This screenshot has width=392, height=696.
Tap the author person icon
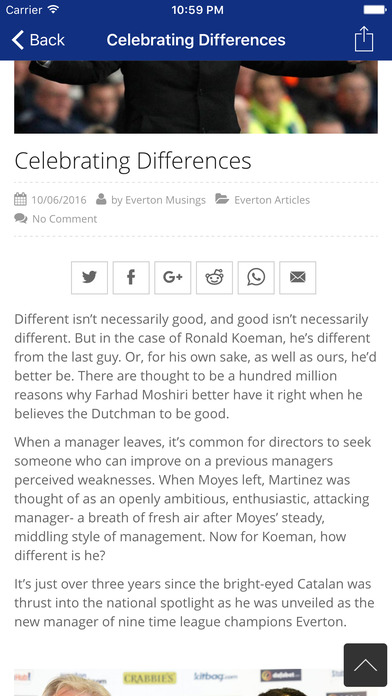(x=101, y=199)
